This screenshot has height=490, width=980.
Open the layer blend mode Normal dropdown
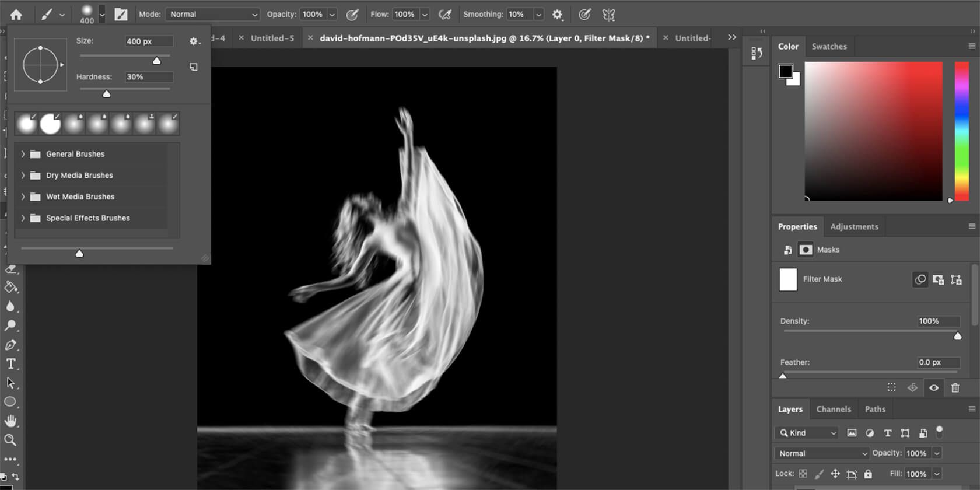coord(821,453)
